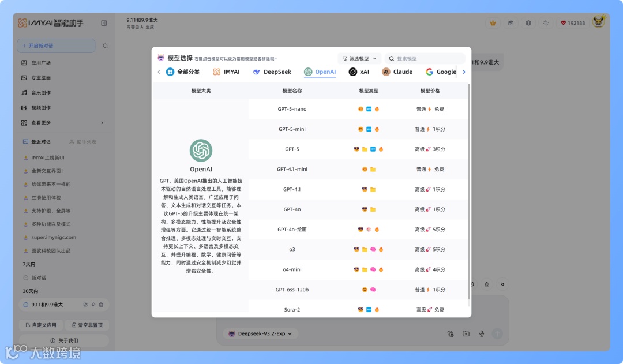The width and height of the screenshot is (623, 364).
Task: Select the Claude category tab
Action: tap(397, 72)
